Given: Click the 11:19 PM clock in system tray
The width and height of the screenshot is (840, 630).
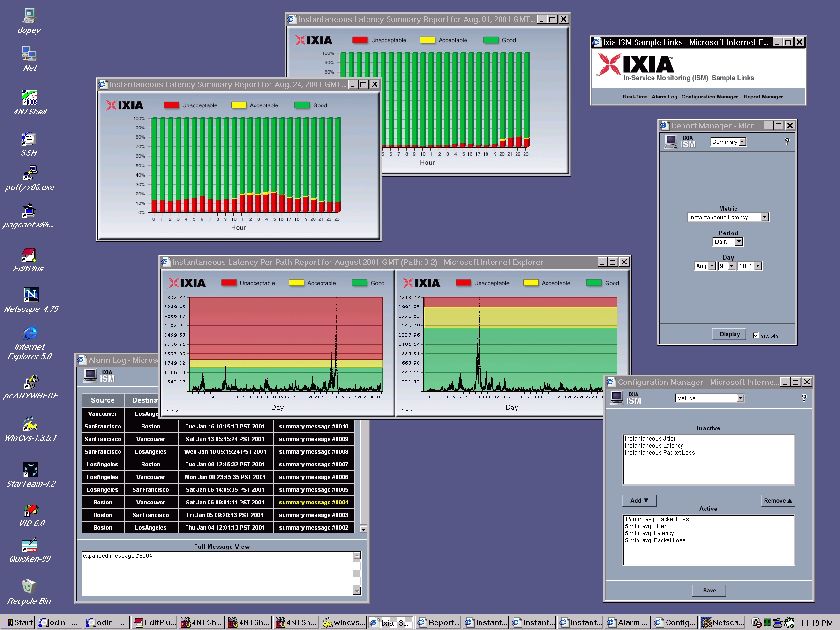Looking at the screenshot, I should (x=817, y=623).
